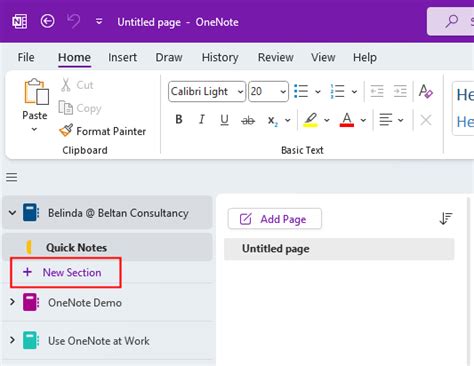474x366 pixels.
Task: Open the Help tab
Action: [365, 57]
